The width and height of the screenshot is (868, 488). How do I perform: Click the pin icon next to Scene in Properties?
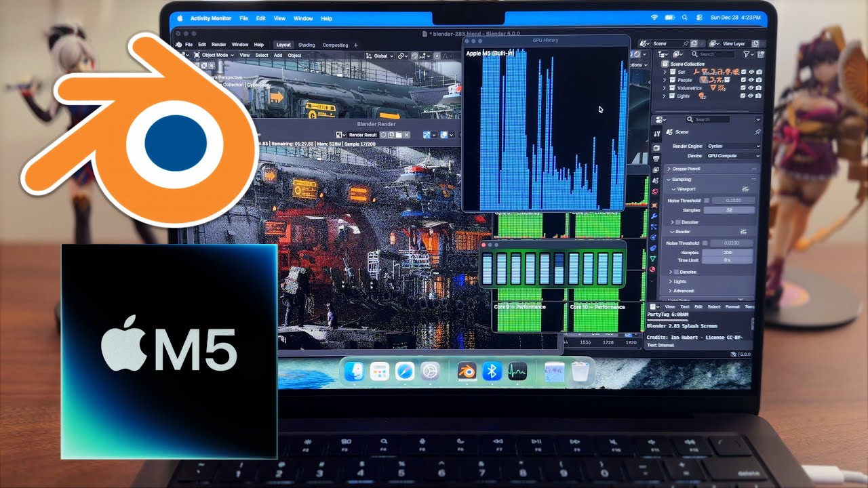(757, 131)
